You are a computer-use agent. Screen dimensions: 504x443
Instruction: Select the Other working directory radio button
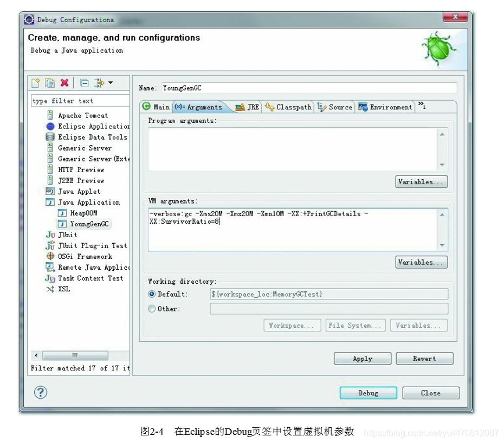[x=152, y=309]
